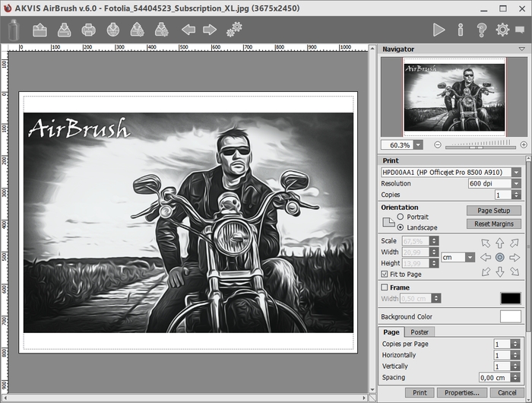
Task: Adjust the Copies stepper
Action: pyautogui.click(x=516, y=195)
